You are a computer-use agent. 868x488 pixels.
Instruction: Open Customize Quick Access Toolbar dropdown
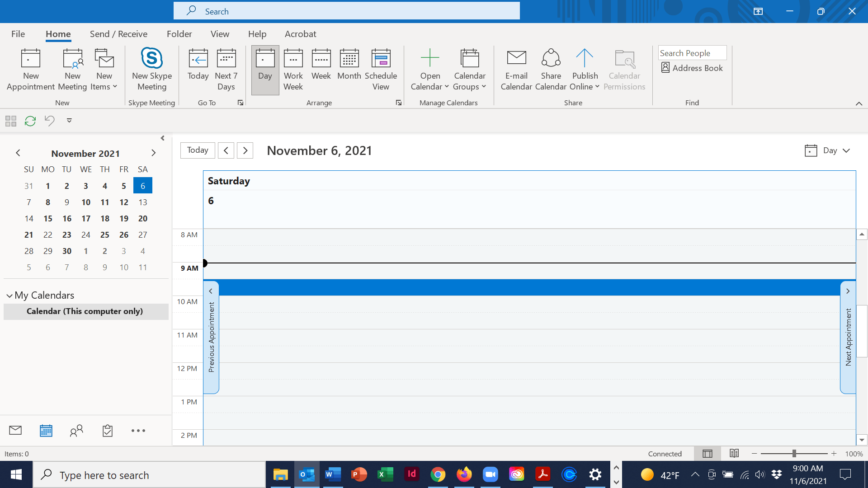coord(69,121)
